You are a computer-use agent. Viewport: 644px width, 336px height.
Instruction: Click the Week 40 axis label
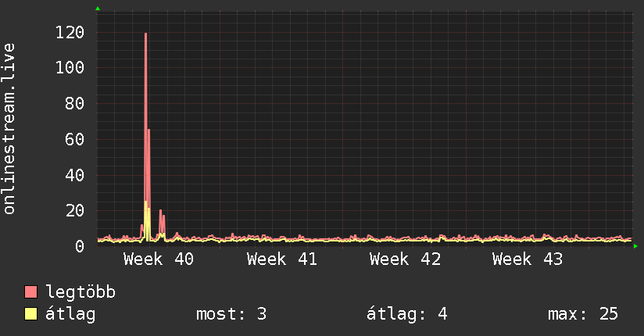[159, 259]
